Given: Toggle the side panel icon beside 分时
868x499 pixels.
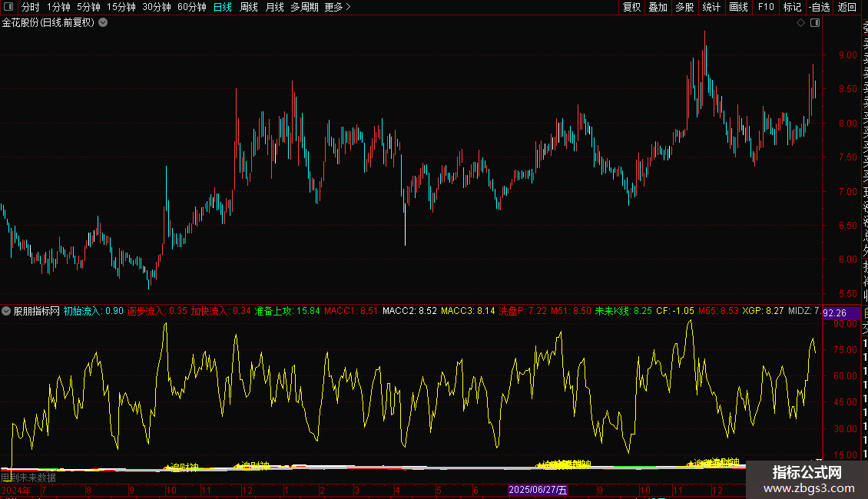Looking at the screenshot, I should click(x=8, y=7).
